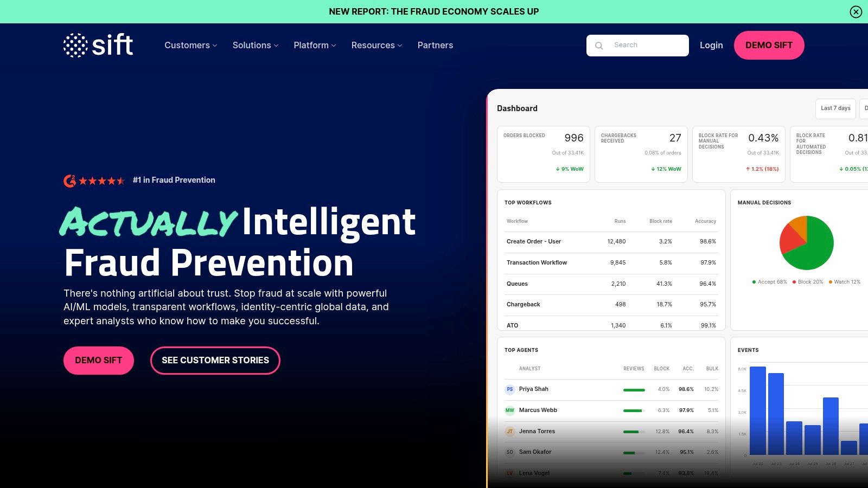Click the #1 in Fraud Prevention text
Image resolution: width=868 pixels, height=488 pixels.
tap(174, 180)
